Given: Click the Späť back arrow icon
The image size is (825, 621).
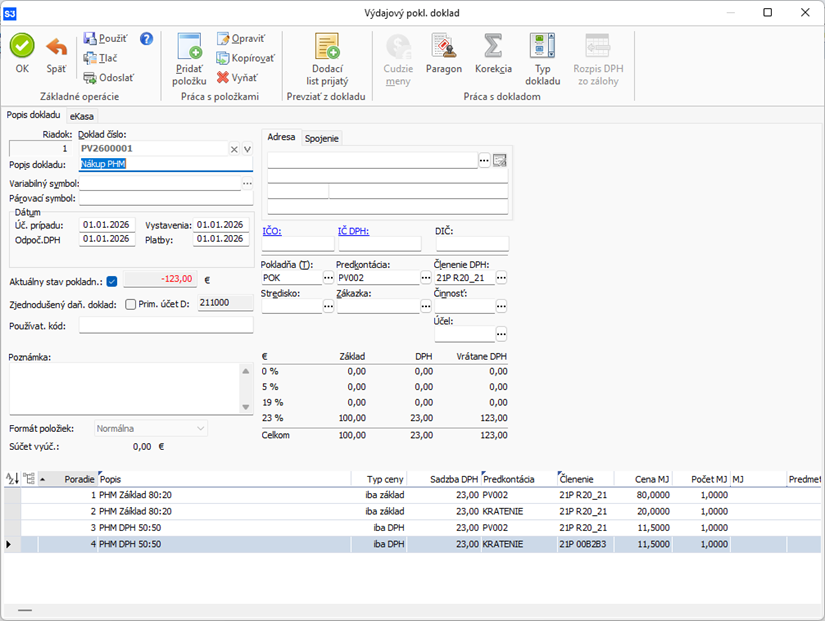Looking at the screenshot, I should point(56,46).
